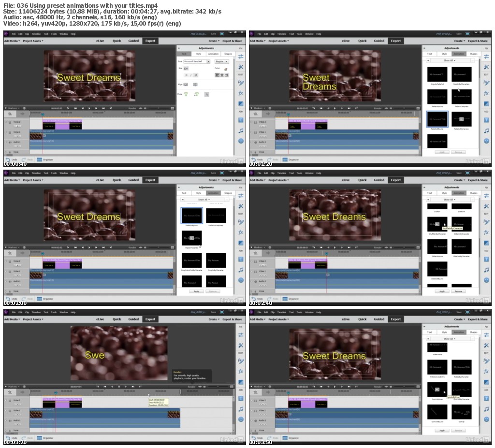The width and height of the screenshot is (495, 448).
Task: Open the Tools icon in the 00:00:40 frame
Action: point(241,67)
